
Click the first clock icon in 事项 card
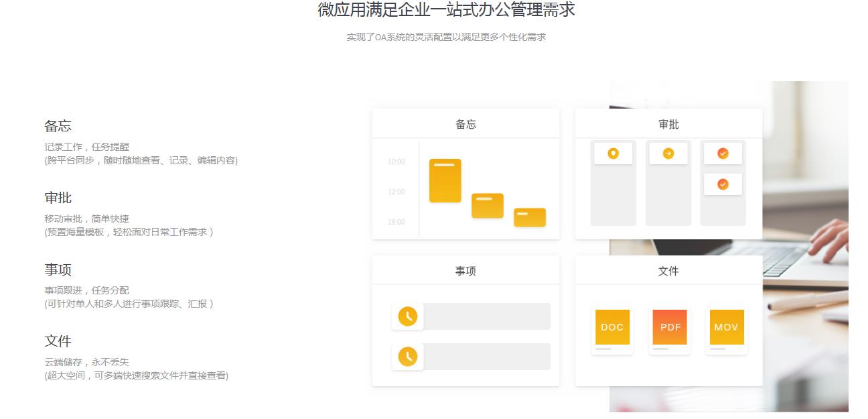pos(408,316)
